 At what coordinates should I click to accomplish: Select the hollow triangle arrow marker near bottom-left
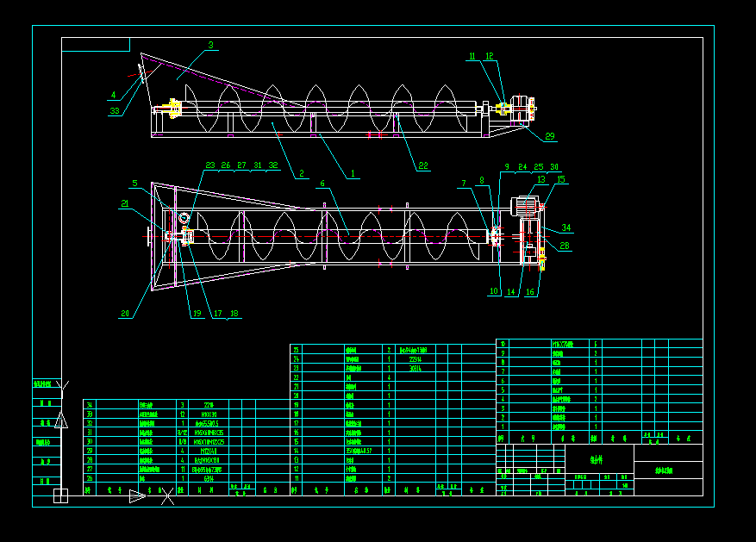coord(138,496)
